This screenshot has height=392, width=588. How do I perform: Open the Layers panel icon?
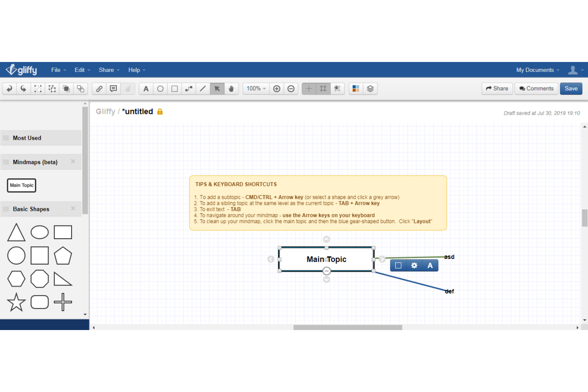coord(370,89)
